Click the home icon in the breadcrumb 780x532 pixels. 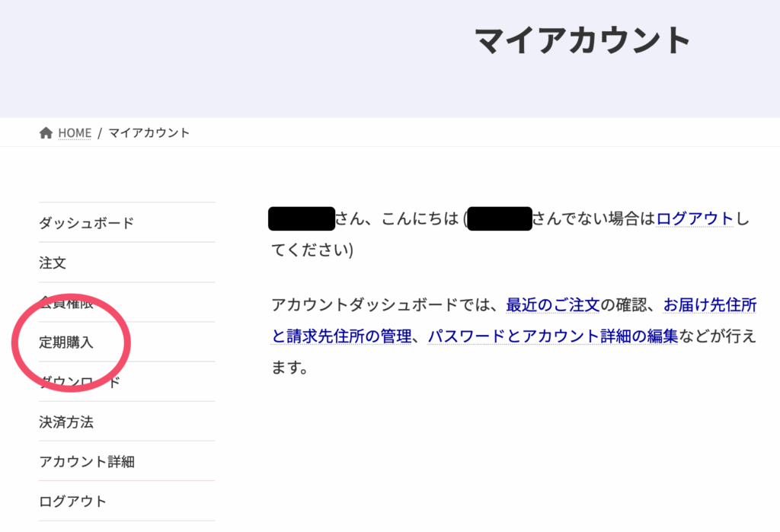tap(46, 133)
